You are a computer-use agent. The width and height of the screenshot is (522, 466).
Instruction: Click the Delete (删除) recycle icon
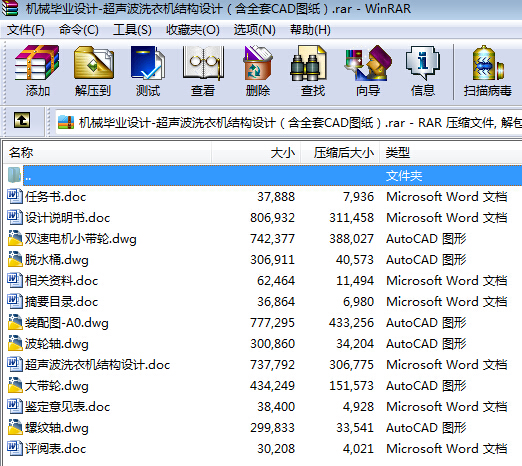tap(258, 63)
